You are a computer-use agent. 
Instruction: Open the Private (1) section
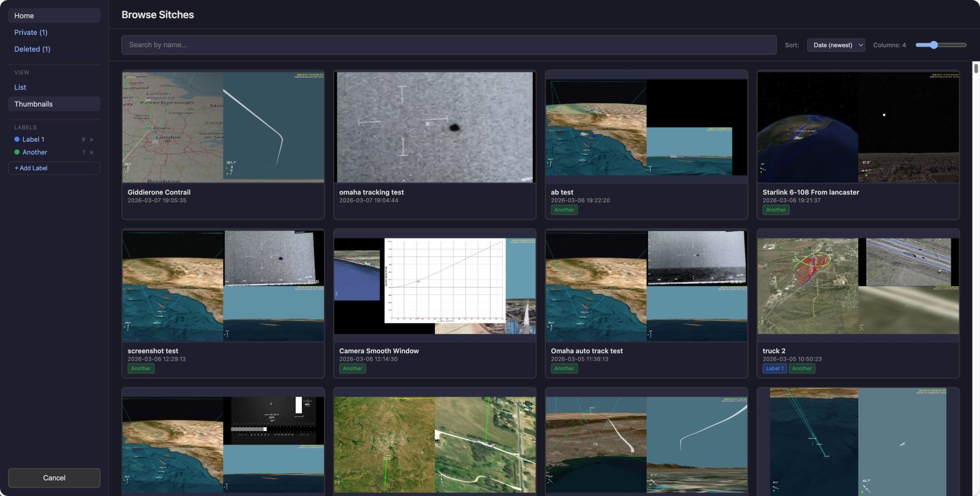[x=31, y=32]
